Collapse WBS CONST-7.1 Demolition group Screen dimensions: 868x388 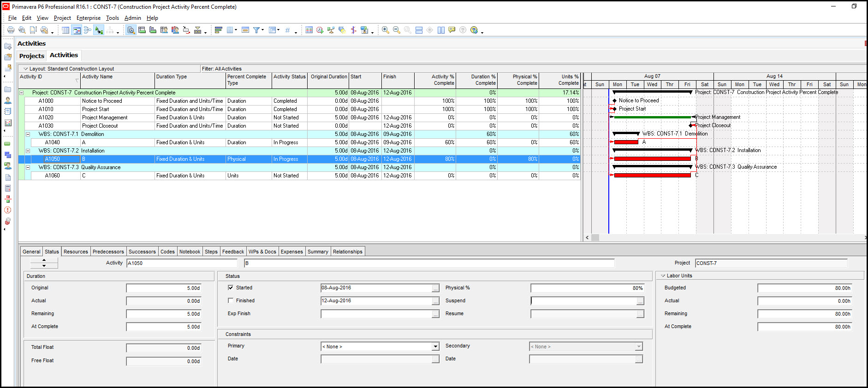(x=28, y=134)
